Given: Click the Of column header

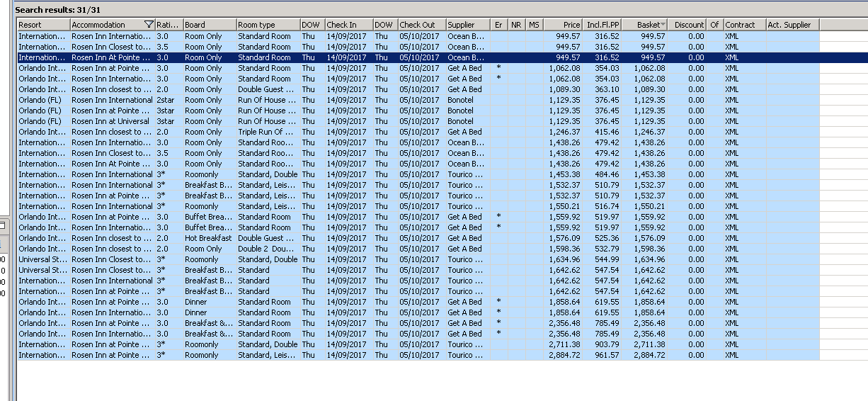Looking at the screenshot, I should (x=715, y=25).
